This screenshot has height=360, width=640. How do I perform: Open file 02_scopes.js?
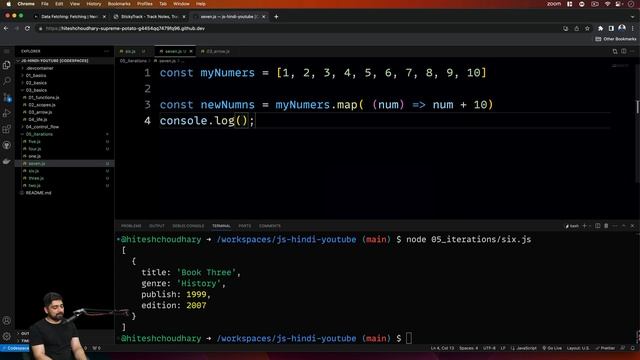[x=42, y=105]
